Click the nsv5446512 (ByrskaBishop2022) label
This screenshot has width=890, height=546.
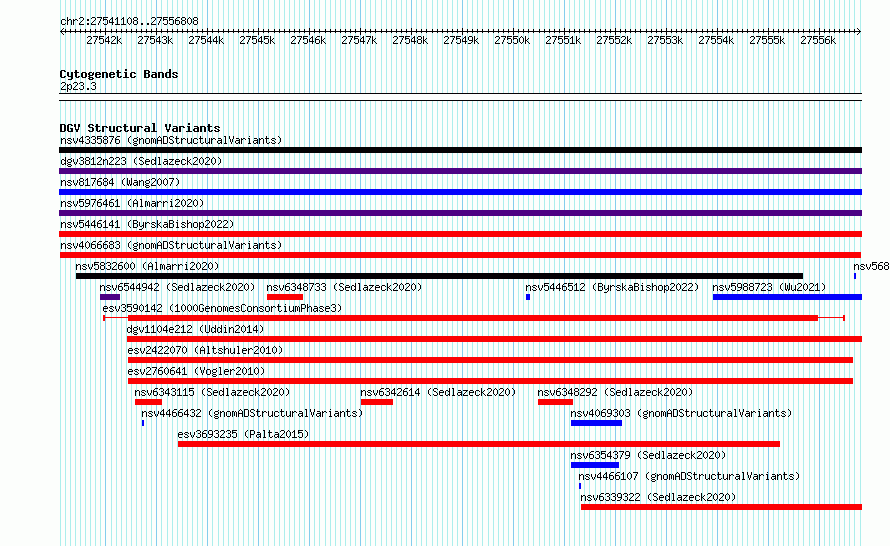612,287
